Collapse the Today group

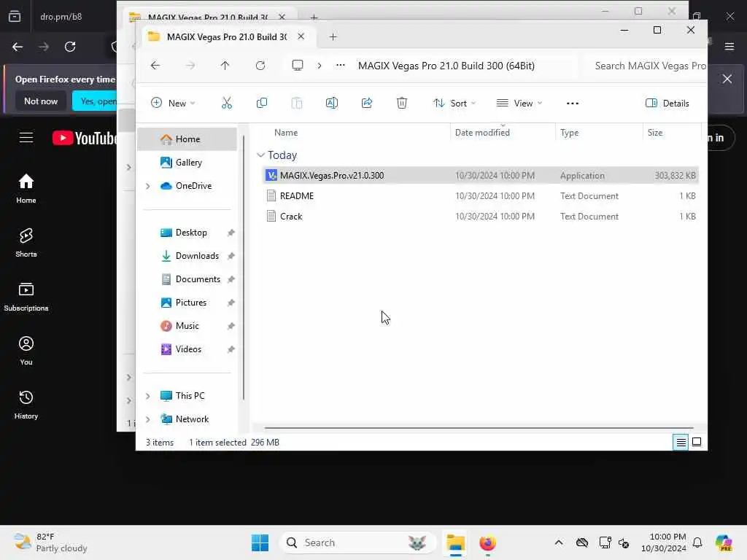click(x=260, y=155)
